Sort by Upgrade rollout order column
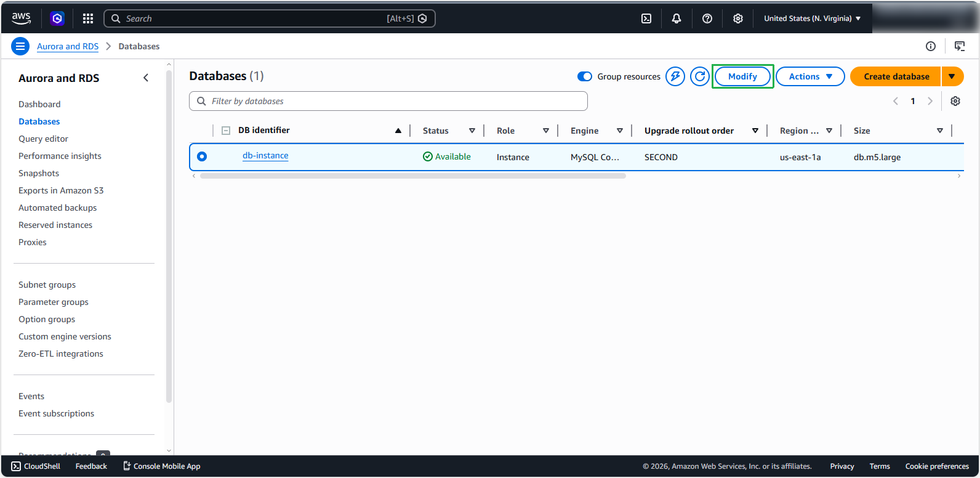This screenshot has height=478, width=980. pos(755,131)
